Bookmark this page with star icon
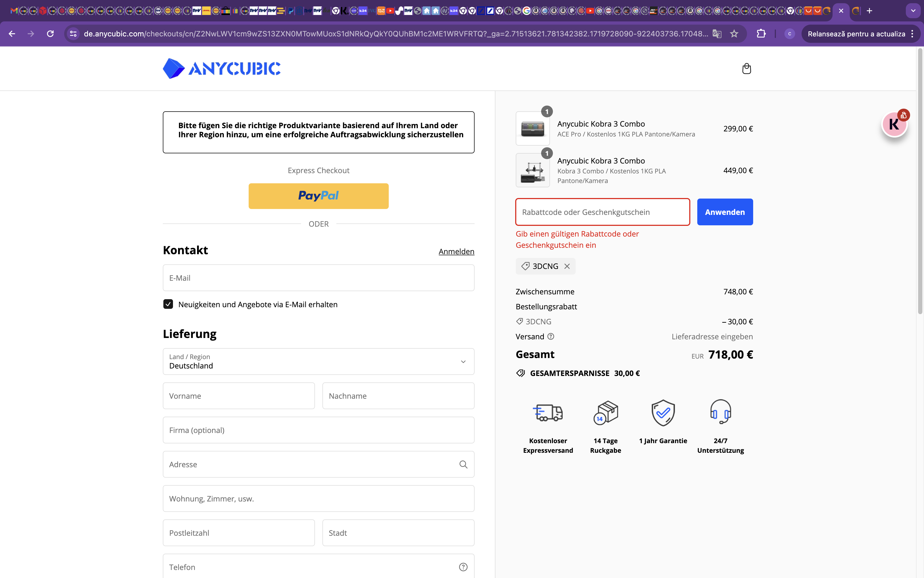The image size is (924, 578). [734, 34]
